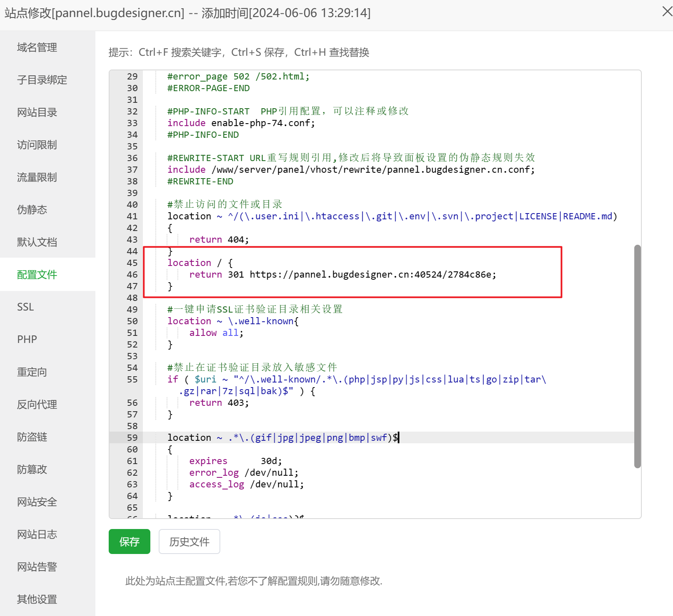The height and width of the screenshot is (616, 673).
Task: Close the site modification dialog
Action: 667,11
